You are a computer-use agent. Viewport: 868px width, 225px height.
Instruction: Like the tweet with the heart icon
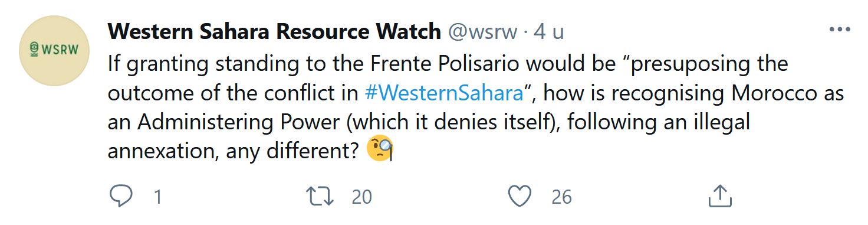point(520,196)
